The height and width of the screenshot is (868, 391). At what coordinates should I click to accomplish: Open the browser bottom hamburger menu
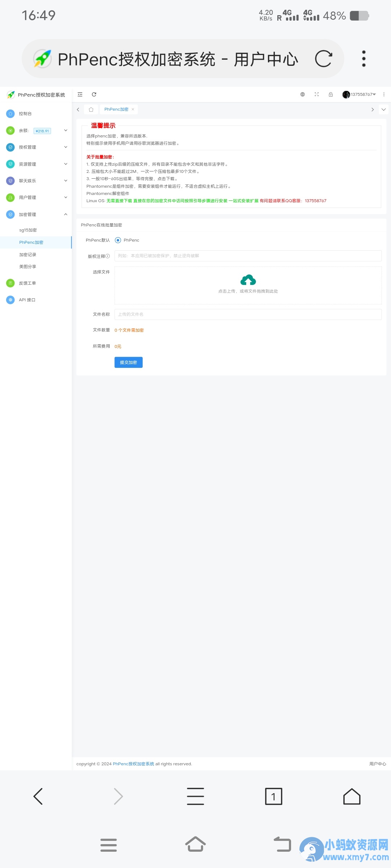point(195,796)
